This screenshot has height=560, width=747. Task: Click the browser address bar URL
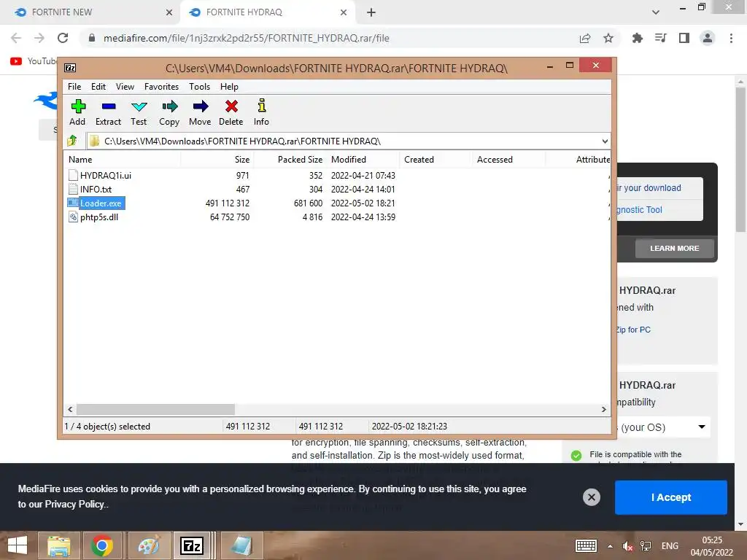tap(247, 38)
